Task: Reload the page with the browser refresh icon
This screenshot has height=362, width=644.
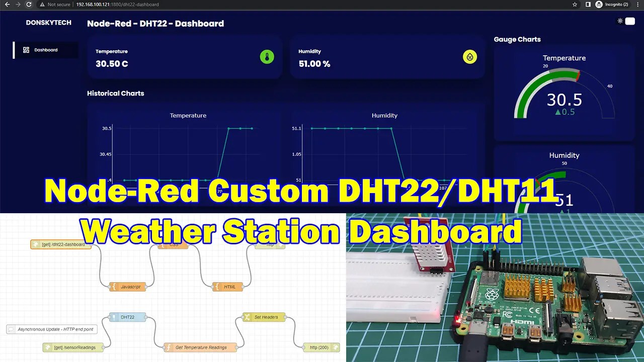Action: (x=29, y=5)
